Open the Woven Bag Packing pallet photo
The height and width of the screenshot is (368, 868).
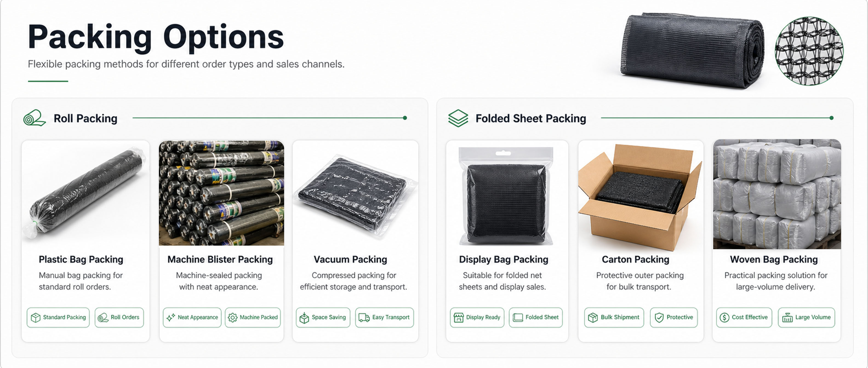click(777, 194)
